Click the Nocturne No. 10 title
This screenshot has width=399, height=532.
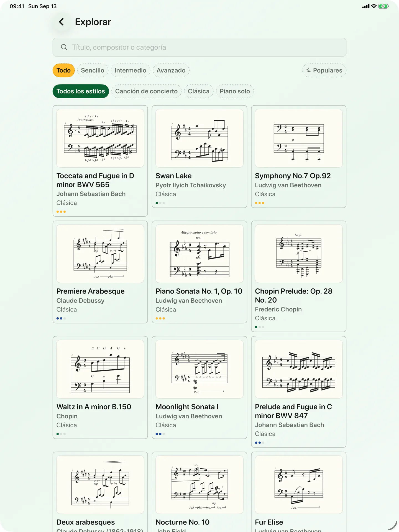pos(183,522)
